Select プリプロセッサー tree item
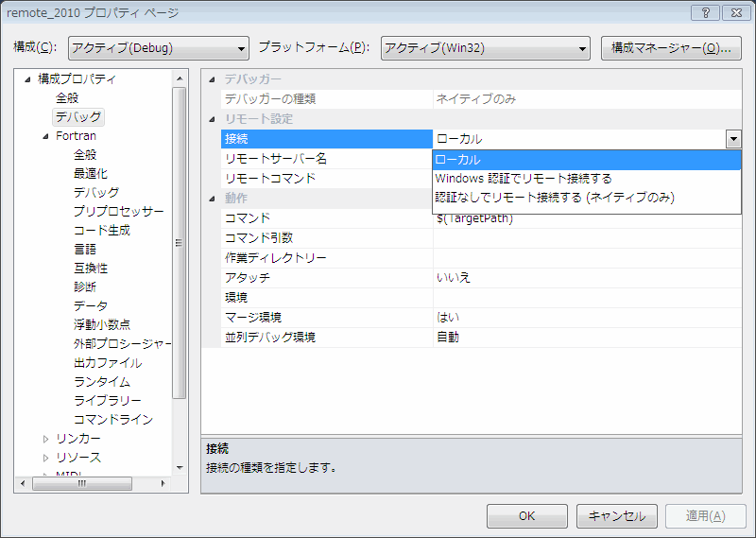Screen dimensions: 756x538 [119, 212]
